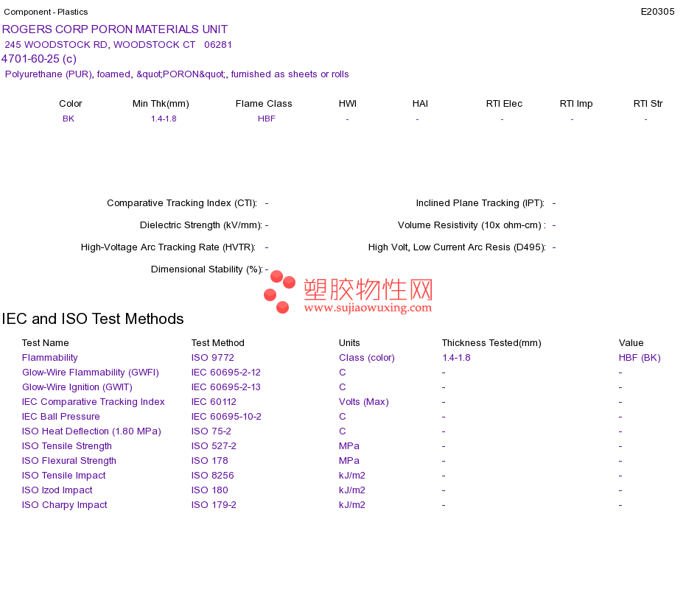The height and width of the screenshot is (589, 700).
Task: Click Class (color) units cell
Action: [x=367, y=358]
